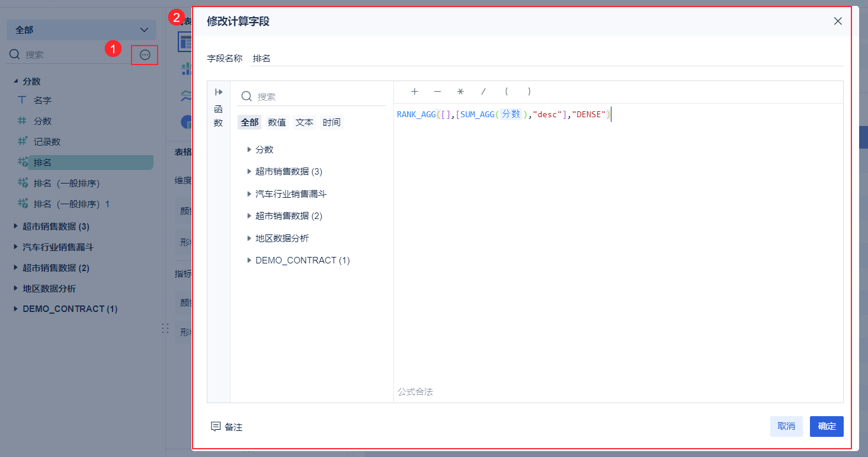Click the 分数 field token in formula
Screen dimensions: 868x457
pyautogui.click(x=511, y=114)
